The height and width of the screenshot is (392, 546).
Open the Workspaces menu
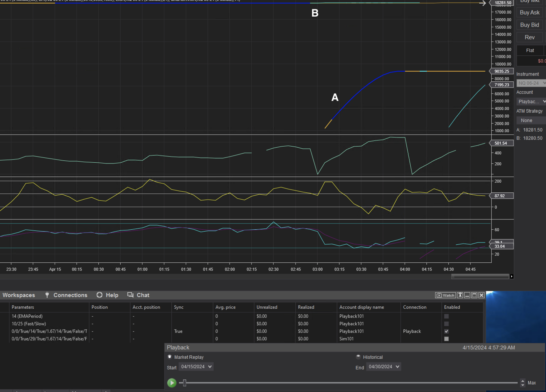pos(19,295)
